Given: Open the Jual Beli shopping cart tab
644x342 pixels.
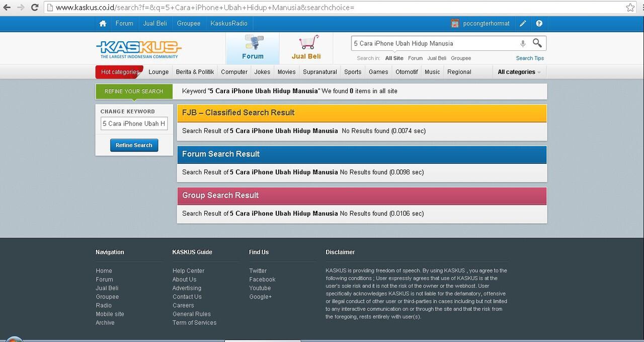Looking at the screenshot, I should [x=306, y=48].
